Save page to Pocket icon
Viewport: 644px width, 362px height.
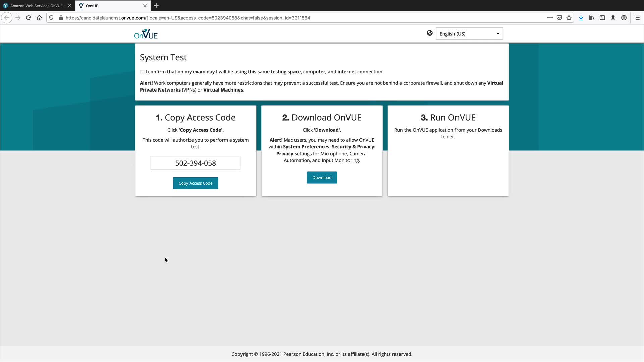[559, 18]
